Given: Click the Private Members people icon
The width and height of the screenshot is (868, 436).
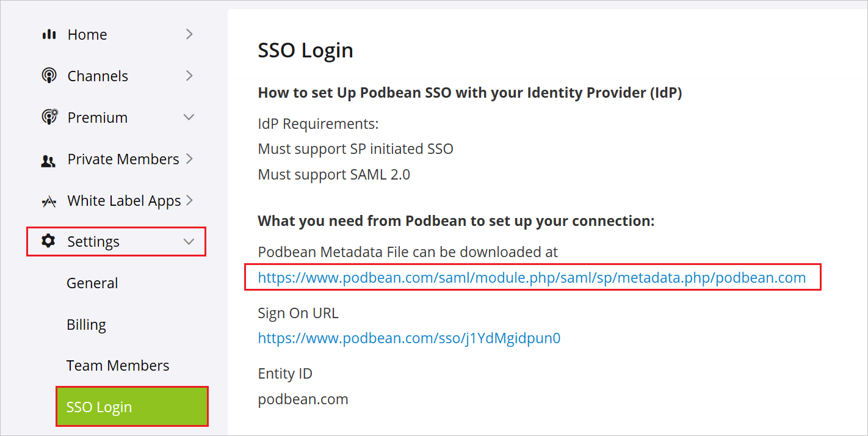Looking at the screenshot, I should click(49, 159).
